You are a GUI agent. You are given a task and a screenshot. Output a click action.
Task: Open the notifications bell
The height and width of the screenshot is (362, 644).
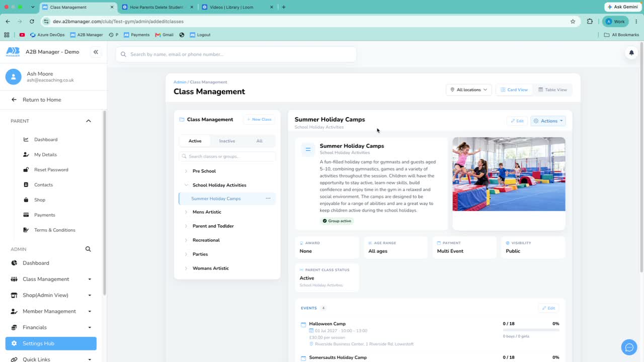tap(631, 53)
